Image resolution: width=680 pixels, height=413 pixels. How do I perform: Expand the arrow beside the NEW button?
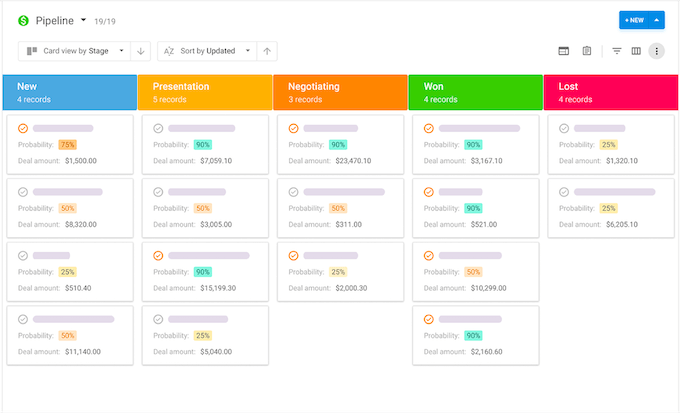[656, 20]
